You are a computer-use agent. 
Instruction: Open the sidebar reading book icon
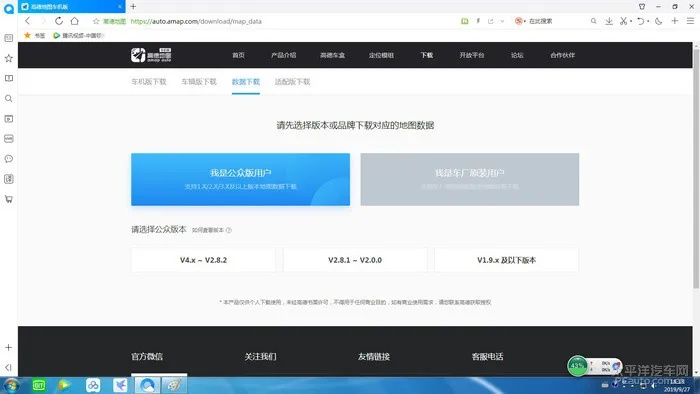click(8, 78)
